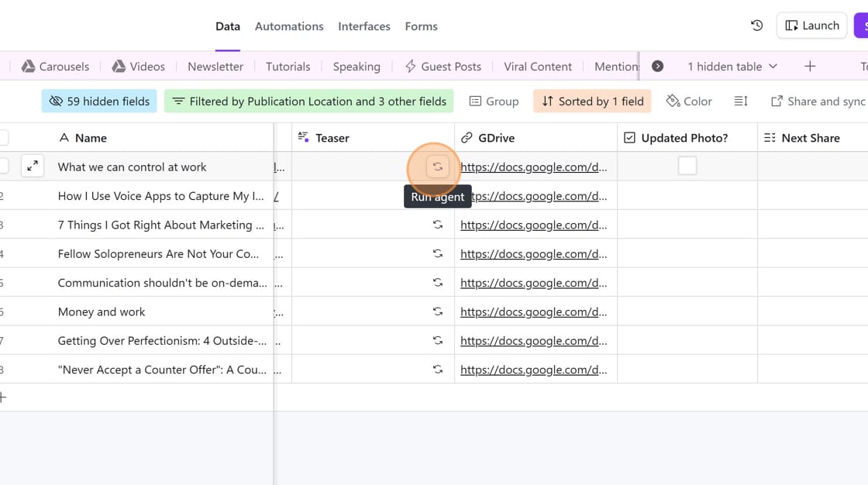This screenshot has width=868, height=485.
Task: Open the Forms tab
Action: [x=421, y=26]
